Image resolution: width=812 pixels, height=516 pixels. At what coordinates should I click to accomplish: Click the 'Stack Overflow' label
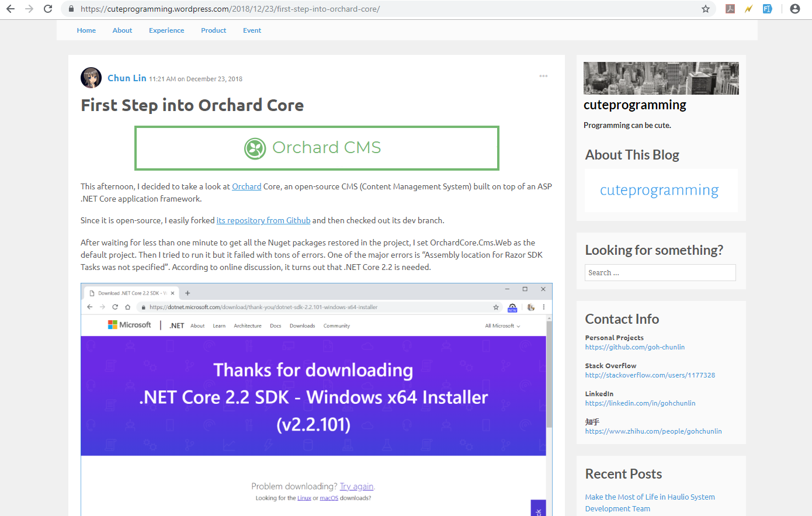click(610, 366)
